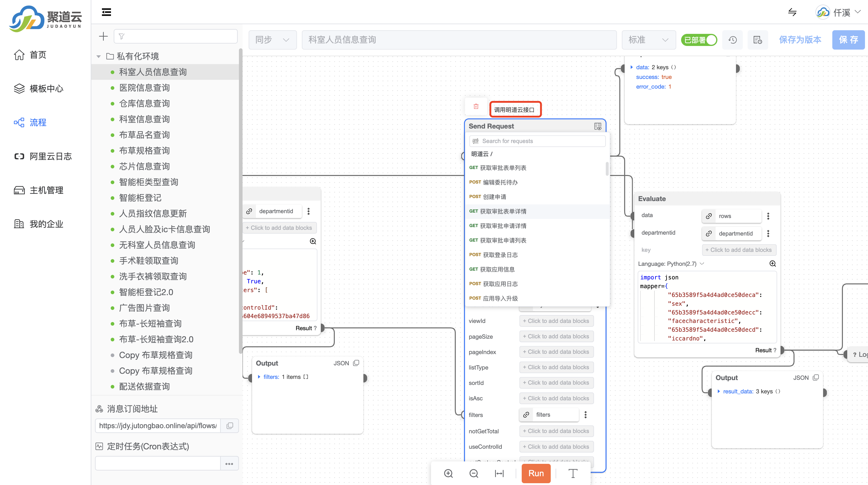Edit the flow name 科室人员信息查询 field

(459, 40)
